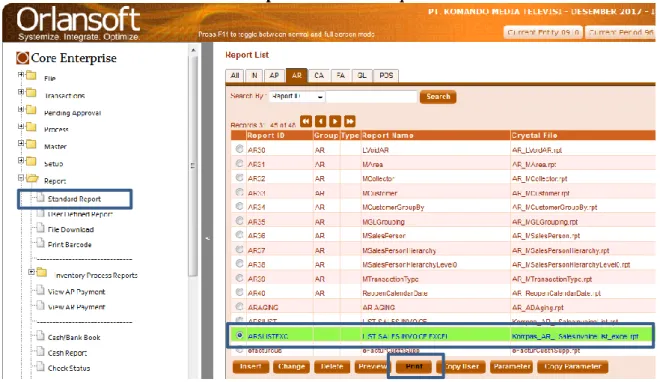Collapse the sidebar with splitter arrow

[207, 239]
